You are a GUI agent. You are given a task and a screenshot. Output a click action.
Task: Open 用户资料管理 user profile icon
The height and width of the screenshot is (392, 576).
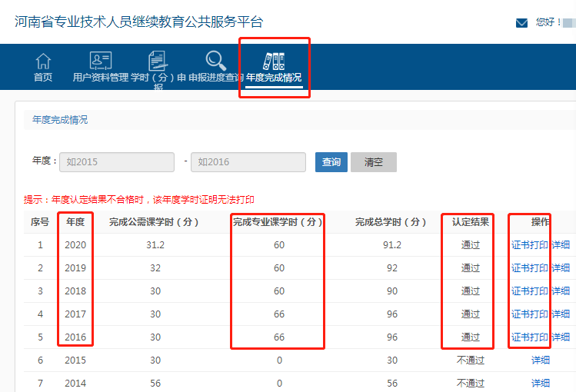click(100, 60)
